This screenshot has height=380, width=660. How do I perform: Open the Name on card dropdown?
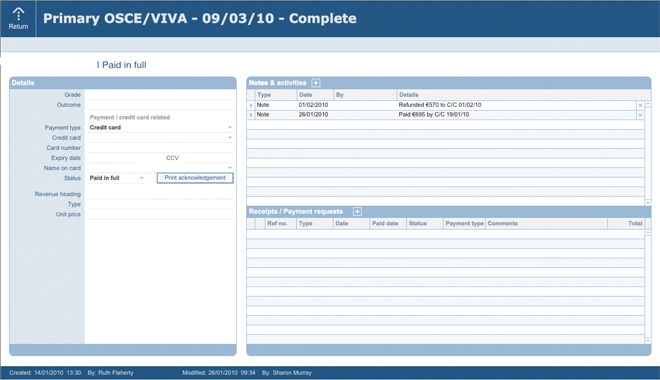[230, 167]
